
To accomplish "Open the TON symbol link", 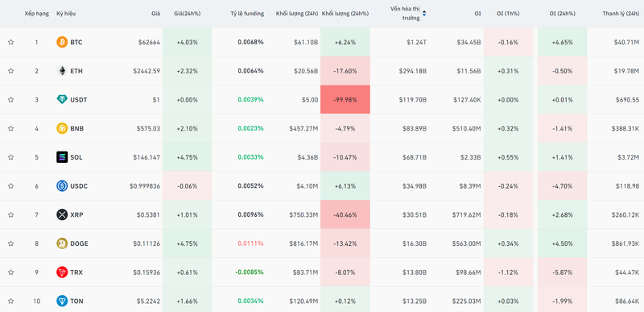I will 76,301.
